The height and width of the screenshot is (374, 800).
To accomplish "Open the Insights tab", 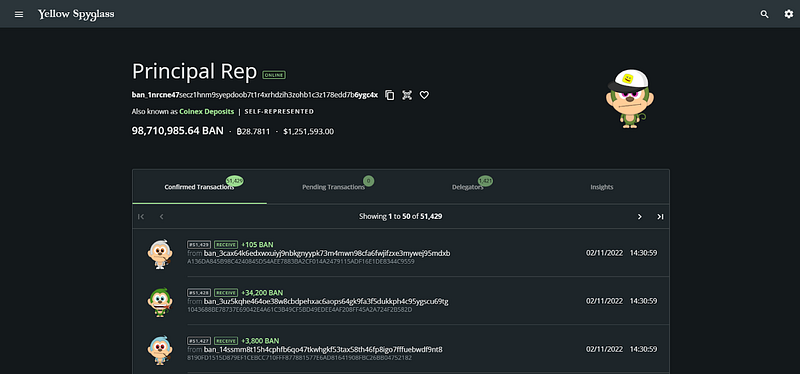I will [602, 187].
